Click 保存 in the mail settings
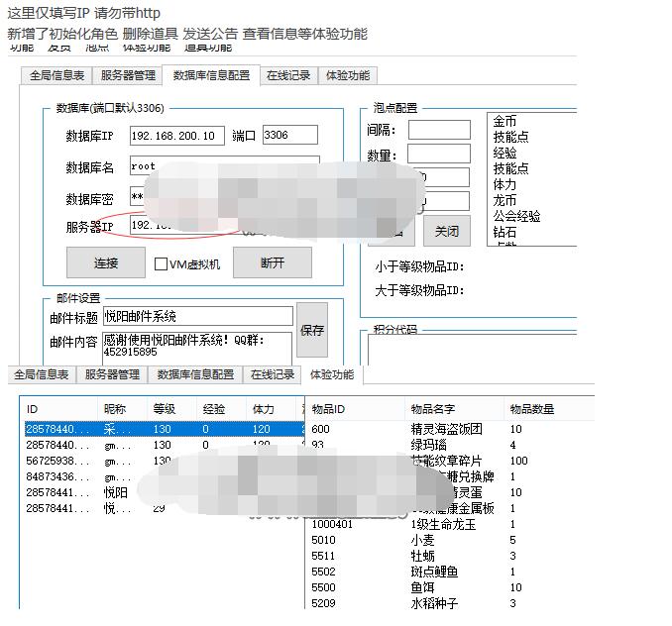This screenshot has height=626, width=672. pos(311,330)
